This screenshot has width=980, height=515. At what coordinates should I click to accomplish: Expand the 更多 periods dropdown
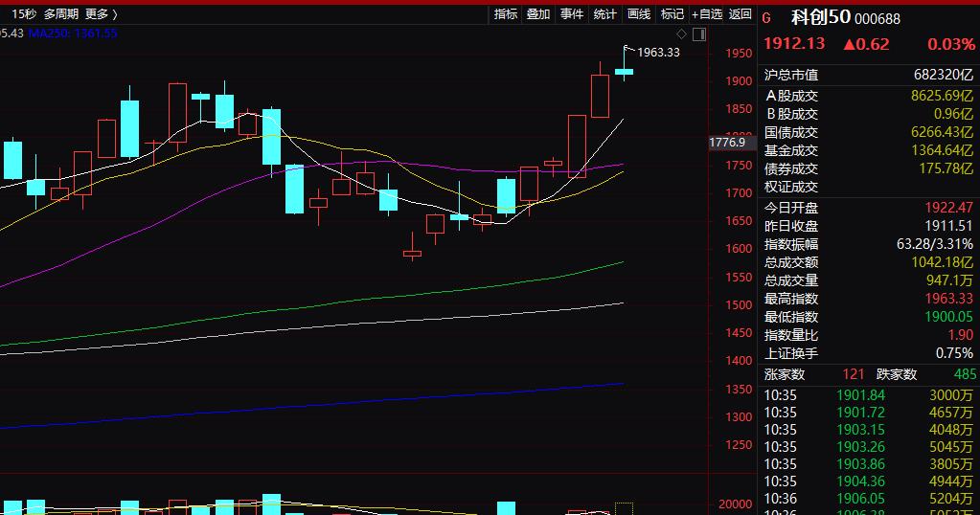[x=102, y=13]
